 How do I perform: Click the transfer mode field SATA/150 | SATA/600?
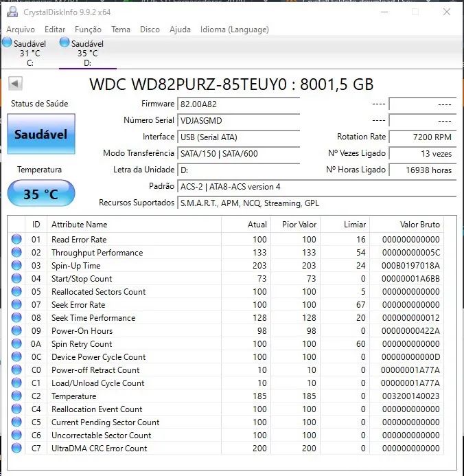[239, 153]
